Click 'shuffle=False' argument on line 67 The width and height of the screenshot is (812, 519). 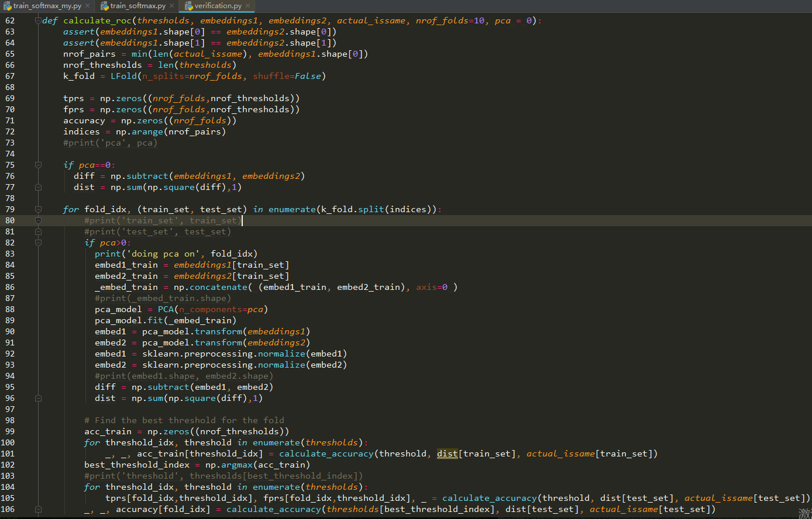(x=287, y=76)
